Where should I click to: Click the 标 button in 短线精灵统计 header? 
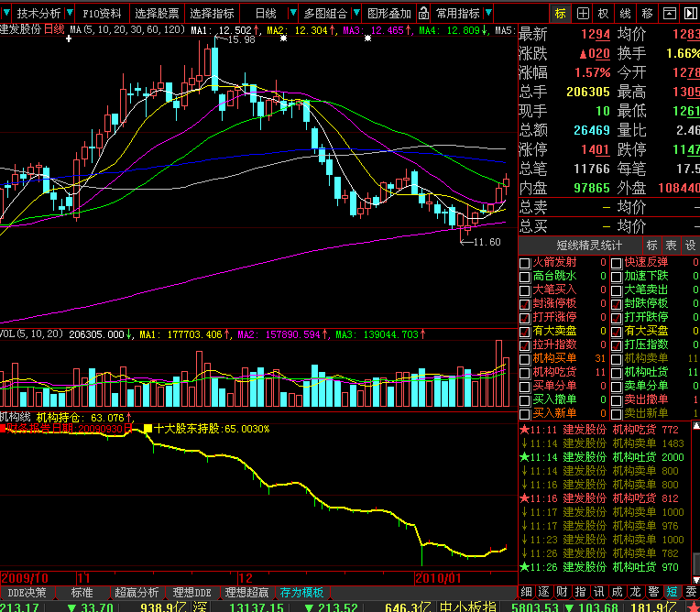(x=651, y=245)
